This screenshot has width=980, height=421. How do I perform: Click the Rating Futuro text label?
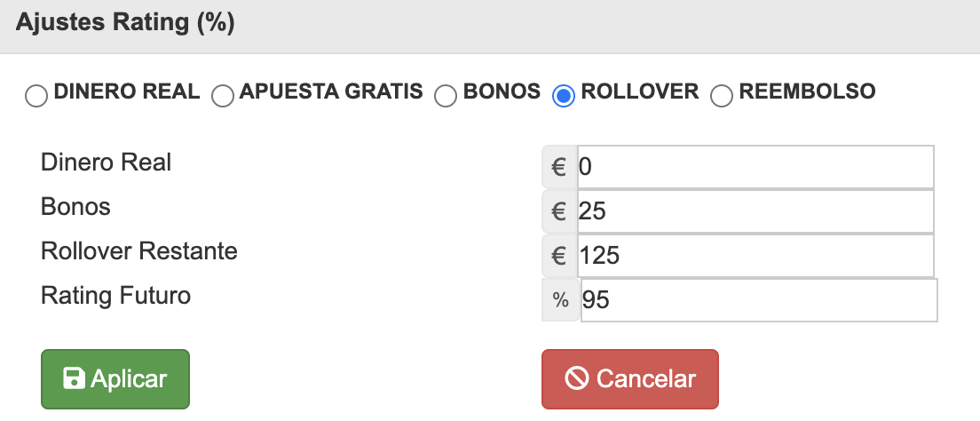click(115, 295)
